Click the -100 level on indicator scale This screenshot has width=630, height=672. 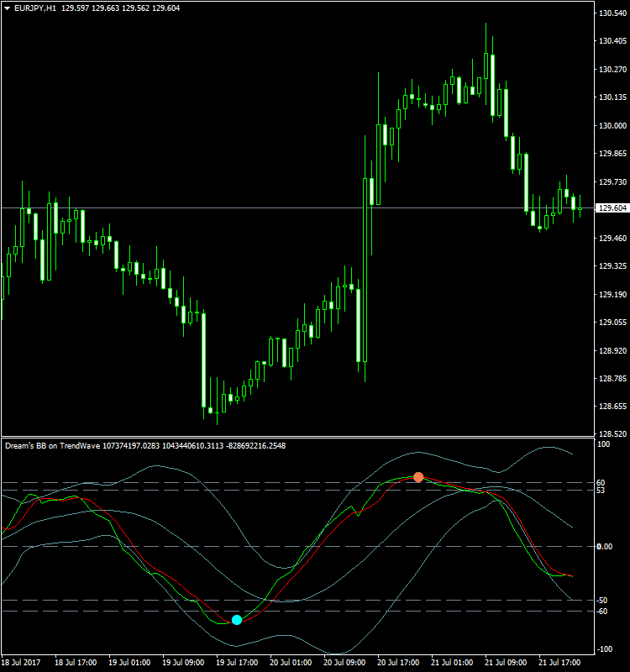click(x=604, y=649)
